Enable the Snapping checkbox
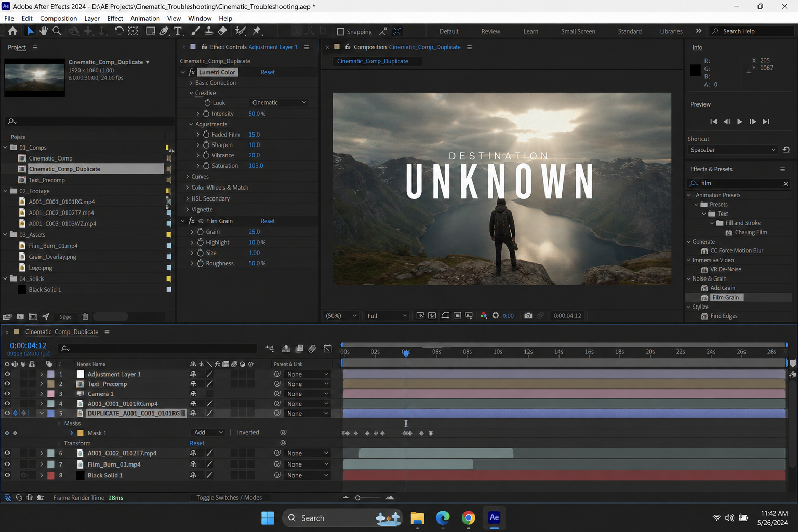The height and width of the screenshot is (532, 798). click(341, 32)
